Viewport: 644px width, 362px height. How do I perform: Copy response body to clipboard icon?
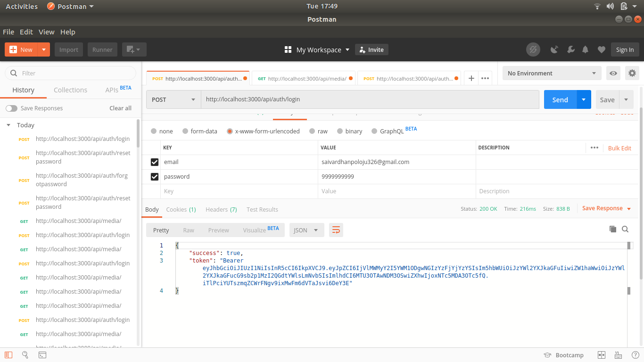[613, 229]
